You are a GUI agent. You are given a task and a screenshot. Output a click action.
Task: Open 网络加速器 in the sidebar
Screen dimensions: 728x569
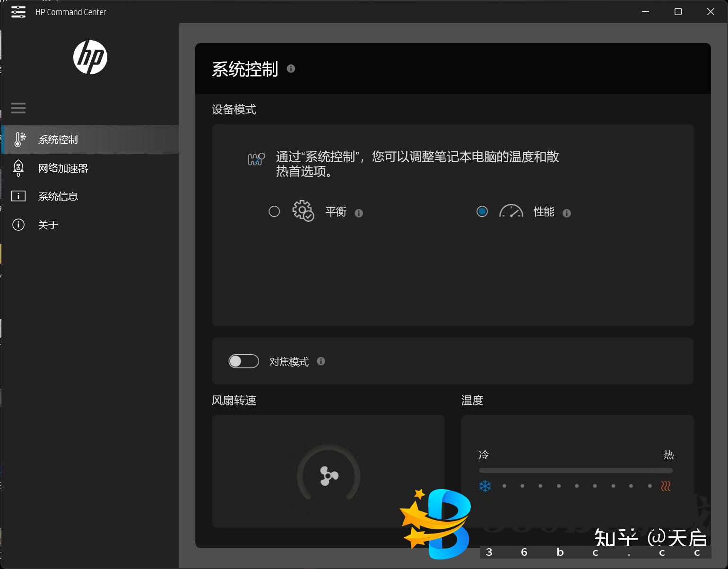click(x=63, y=168)
